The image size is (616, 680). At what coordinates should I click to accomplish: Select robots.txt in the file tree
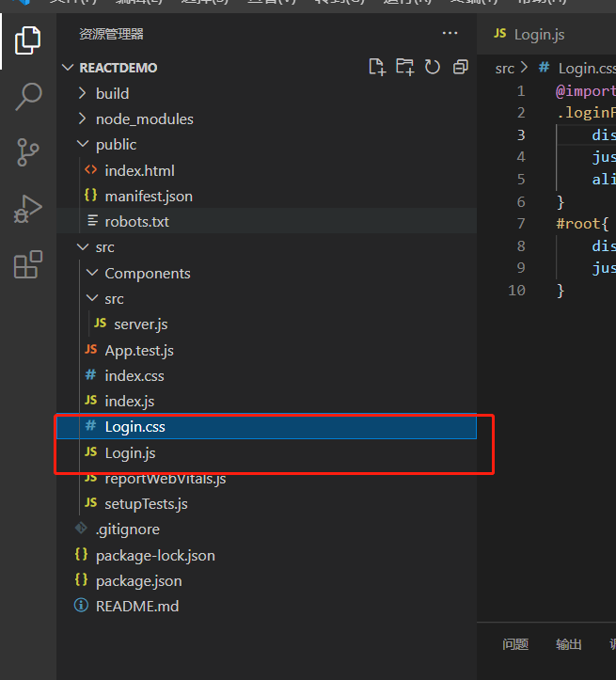(266, 221)
